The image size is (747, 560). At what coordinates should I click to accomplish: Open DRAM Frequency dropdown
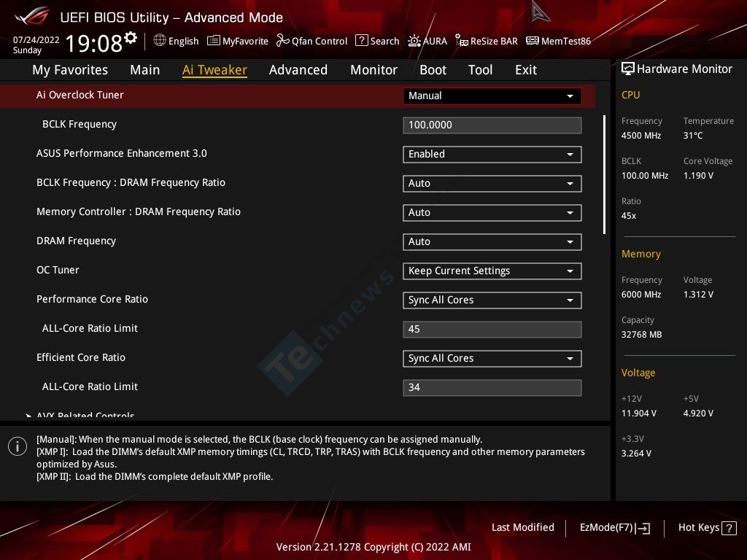[492, 241]
